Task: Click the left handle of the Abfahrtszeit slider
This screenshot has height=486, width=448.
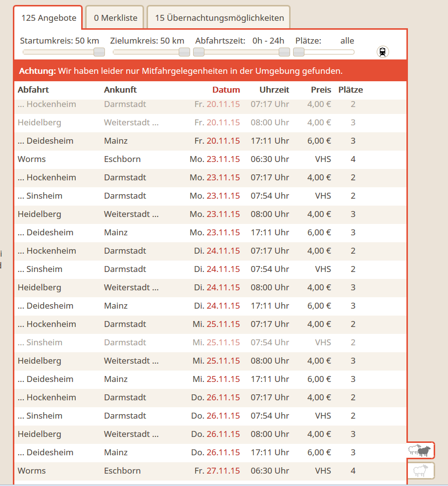Action: [x=199, y=52]
